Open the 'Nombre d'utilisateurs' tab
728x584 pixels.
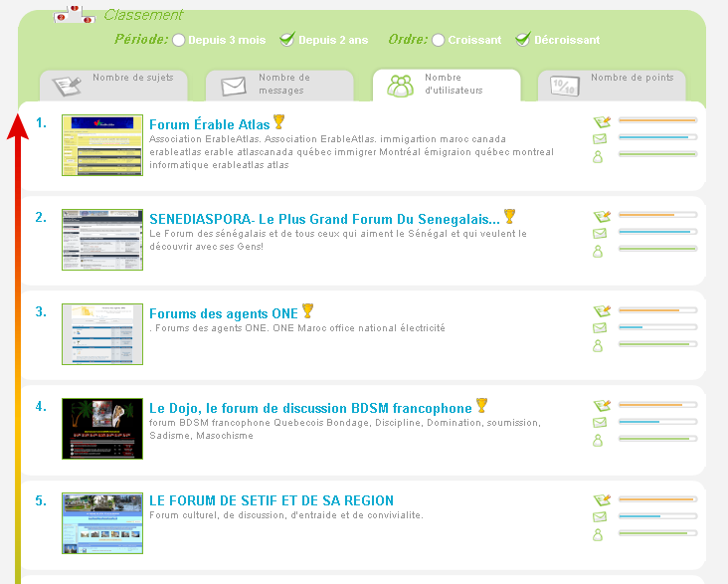[447, 85]
